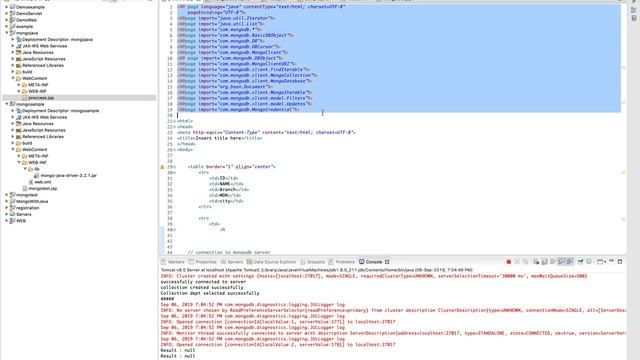Select the highlighted process.jsp file
Image resolution: width=640 pixels, height=360 pixels.
(x=41, y=98)
